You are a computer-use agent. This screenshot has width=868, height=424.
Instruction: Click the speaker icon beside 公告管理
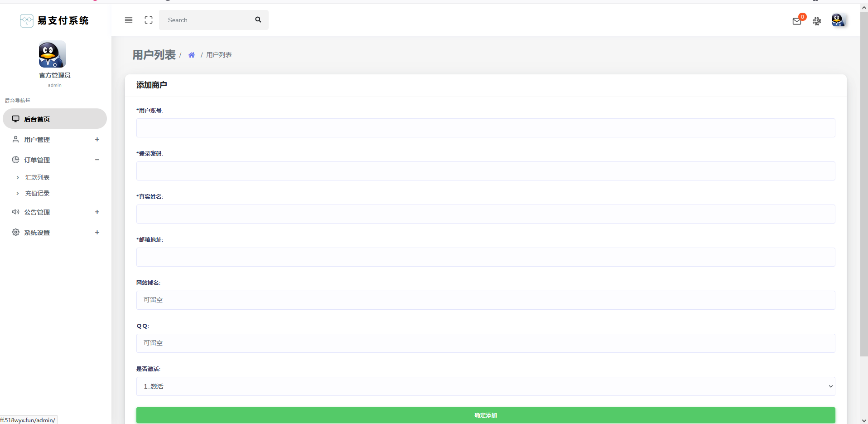click(15, 212)
